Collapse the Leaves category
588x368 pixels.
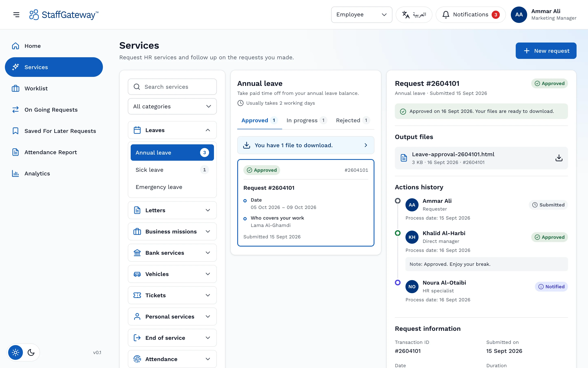172,130
